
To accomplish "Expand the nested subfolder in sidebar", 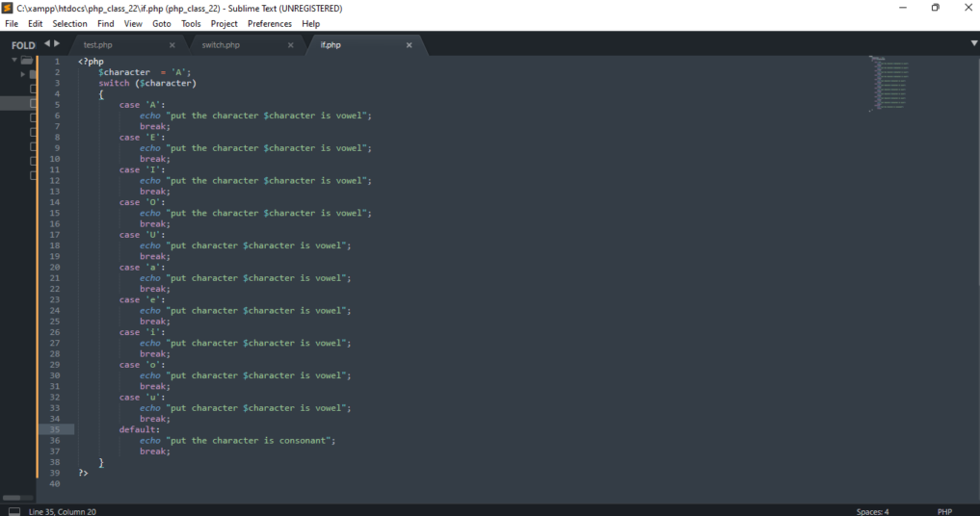I will coord(23,74).
